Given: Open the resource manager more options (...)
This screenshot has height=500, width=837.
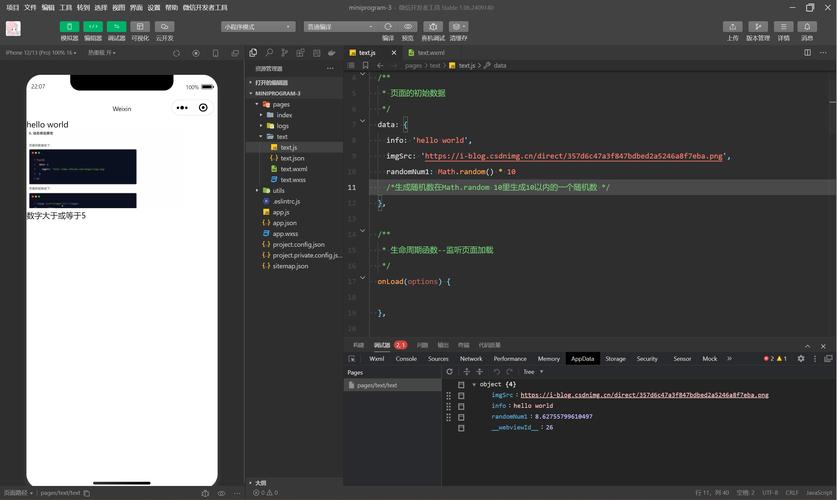Looking at the screenshot, I should pyautogui.click(x=330, y=68).
